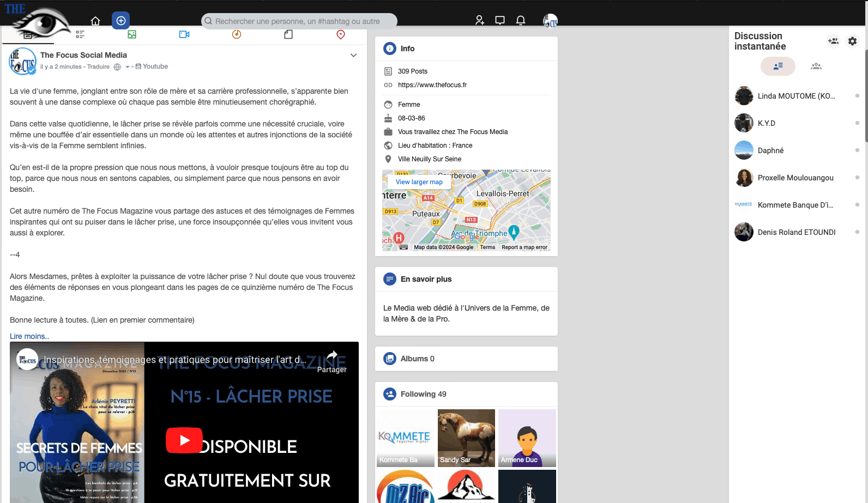This screenshot has width=868, height=503.
Task: Open chat with K.Y.D
Action: (797, 123)
